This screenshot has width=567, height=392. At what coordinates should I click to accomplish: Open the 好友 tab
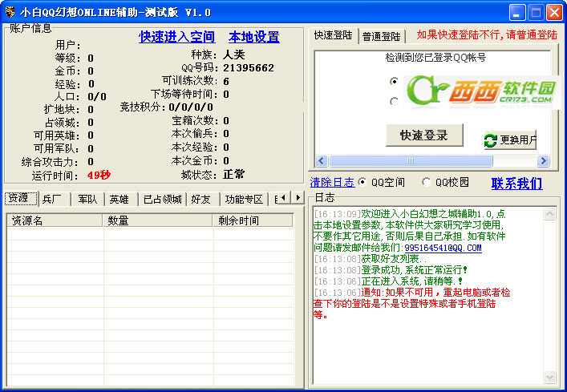(203, 199)
